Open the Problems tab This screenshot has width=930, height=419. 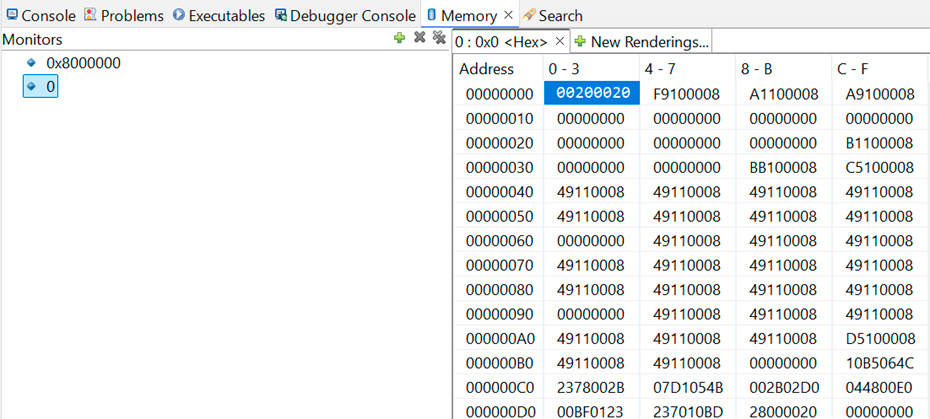click(124, 15)
